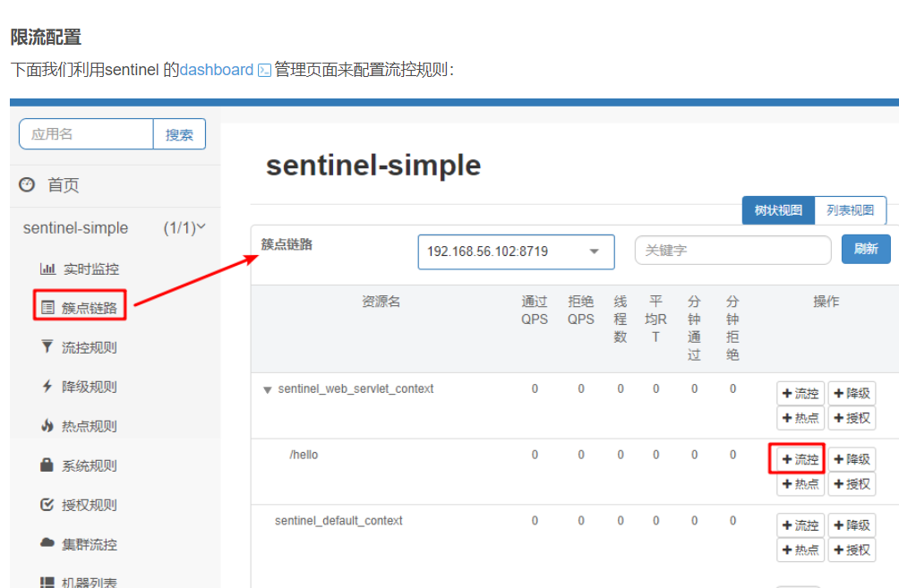Click the 限流配置 section heading
The height and width of the screenshot is (588, 899).
pyautogui.click(x=46, y=38)
